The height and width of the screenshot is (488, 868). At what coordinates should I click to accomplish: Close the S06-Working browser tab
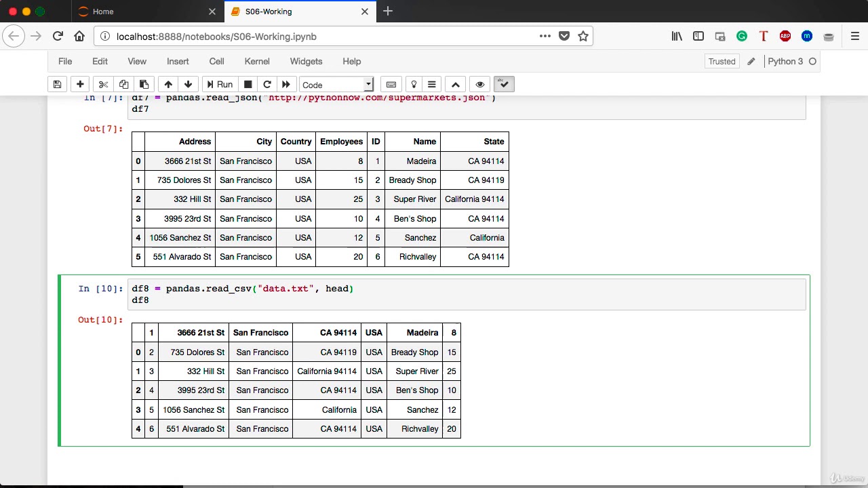pyautogui.click(x=365, y=12)
